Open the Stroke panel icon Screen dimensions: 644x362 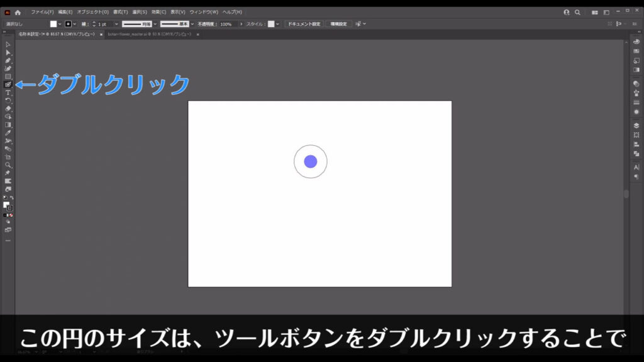click(636, 102)
